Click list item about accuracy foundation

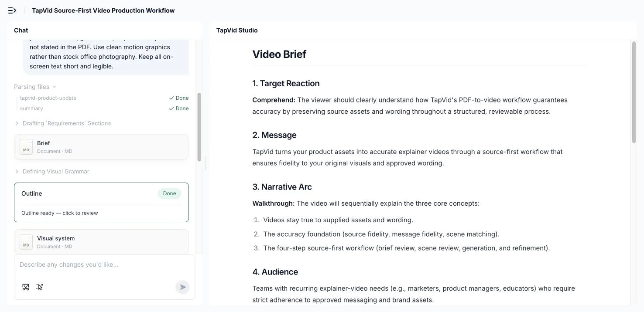coord(381,234)
